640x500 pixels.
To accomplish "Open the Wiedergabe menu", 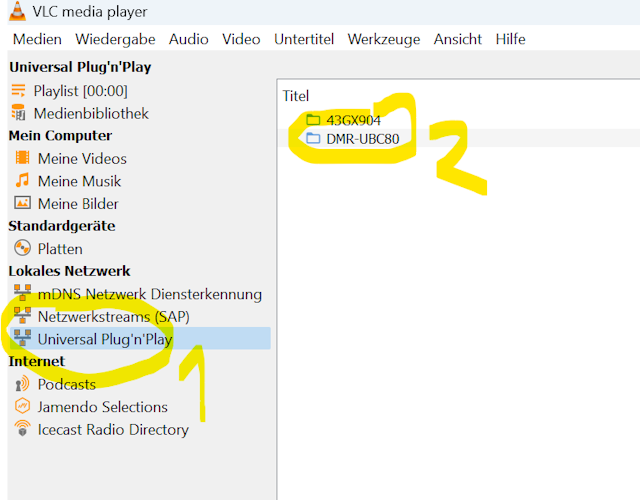I will pos(115,39).
